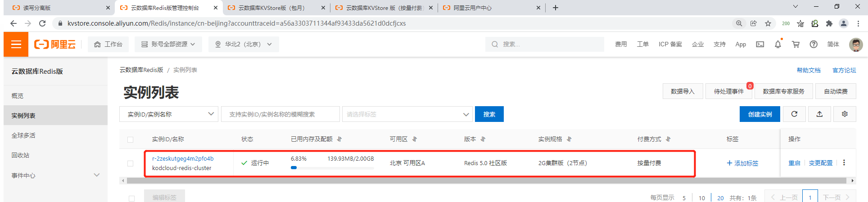Viewport: 868px width, 202px height.
Task: Open the browser profile icon
Action: point(844,23)
